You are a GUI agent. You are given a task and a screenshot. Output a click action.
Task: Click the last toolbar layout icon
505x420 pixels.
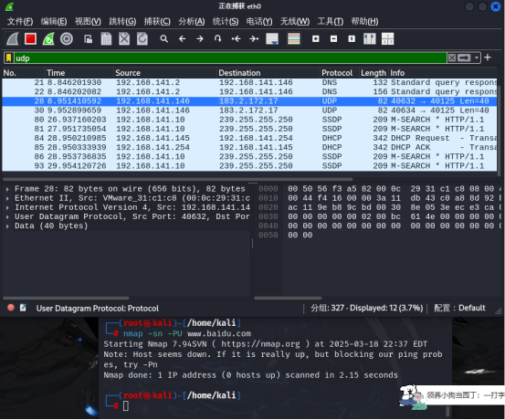tap(388, 39)
